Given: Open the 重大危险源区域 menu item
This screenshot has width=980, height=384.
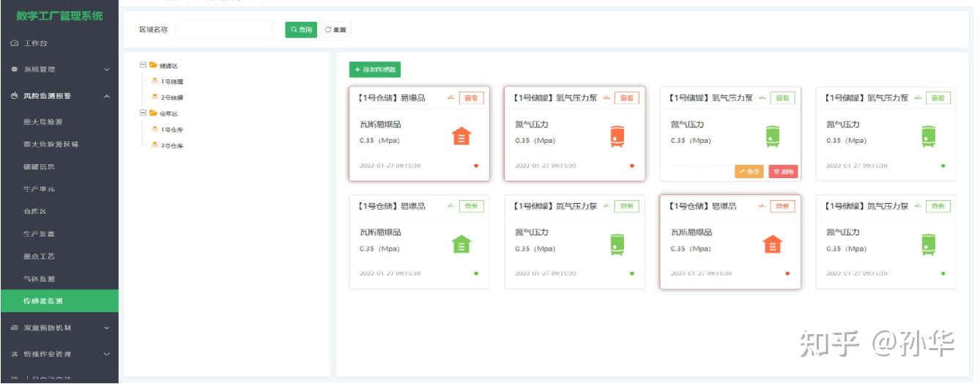Looking at the screenshot, I should [59, 144].
